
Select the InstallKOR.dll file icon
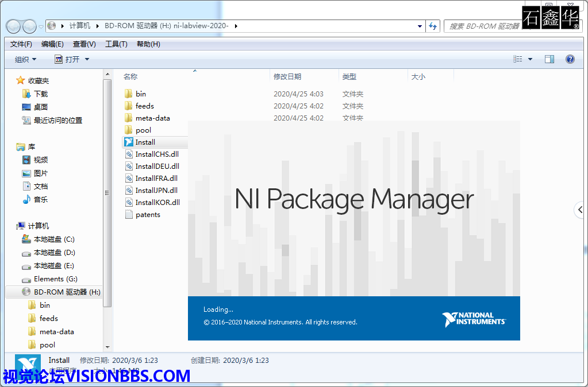click(129, 202)
